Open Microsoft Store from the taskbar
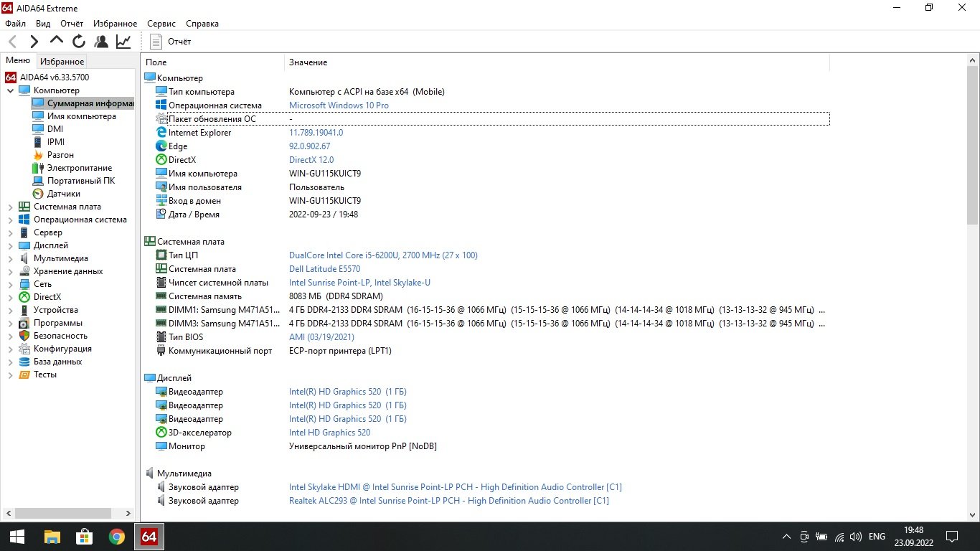980x551 pixels. coord(85,536)
